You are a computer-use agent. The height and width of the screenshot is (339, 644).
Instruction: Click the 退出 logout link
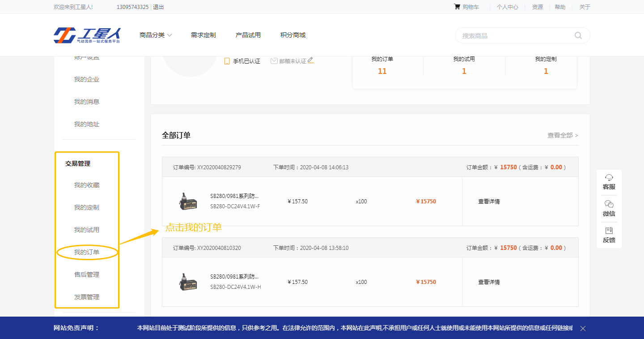coord(158,7)
